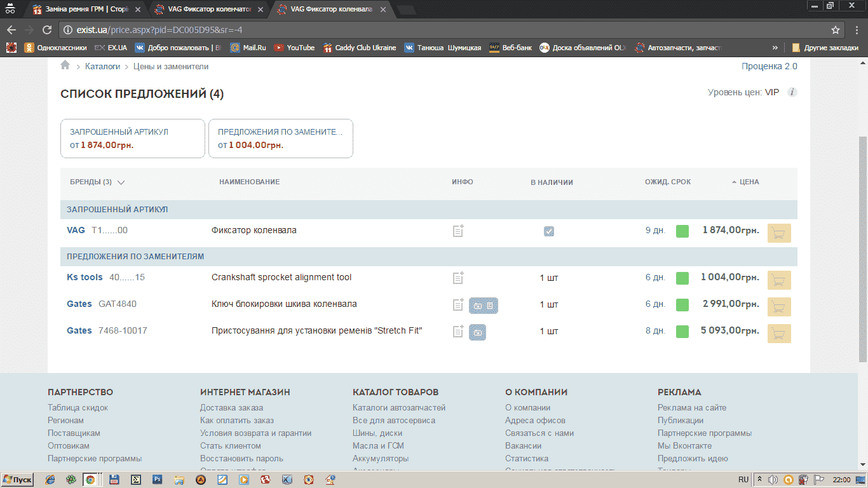Click green availability square for Gates 7468-10017
Image resolution: width=868 pixels, height=488 pixels.
(x=682, y=332)
